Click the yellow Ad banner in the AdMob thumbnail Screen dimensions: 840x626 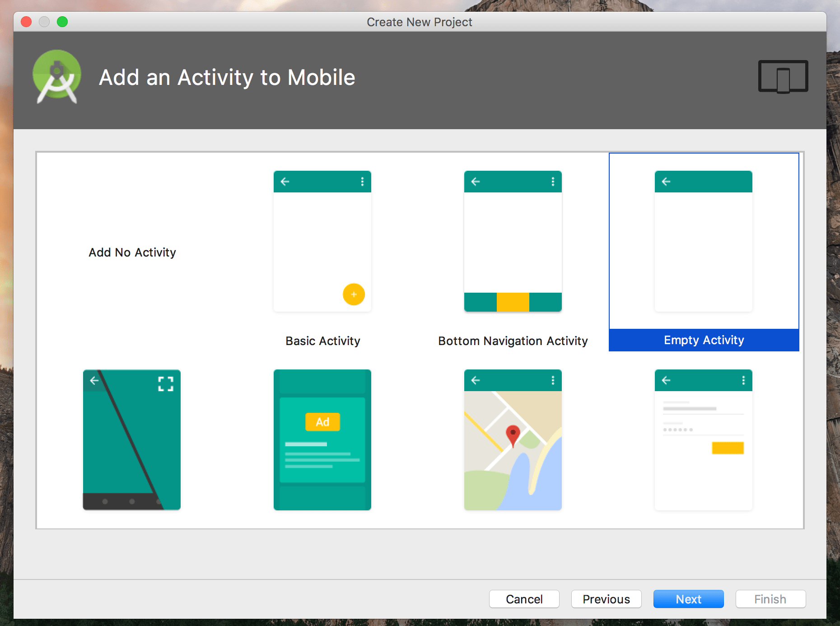[x=322, y=422]
